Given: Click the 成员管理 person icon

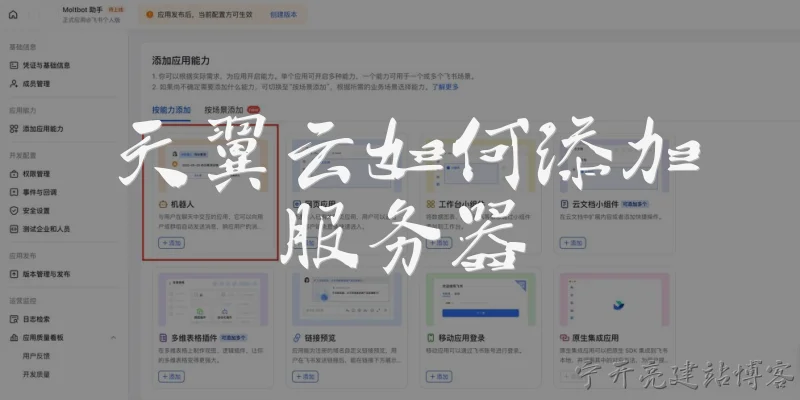Looking at the screenshot, I should 14,84.
